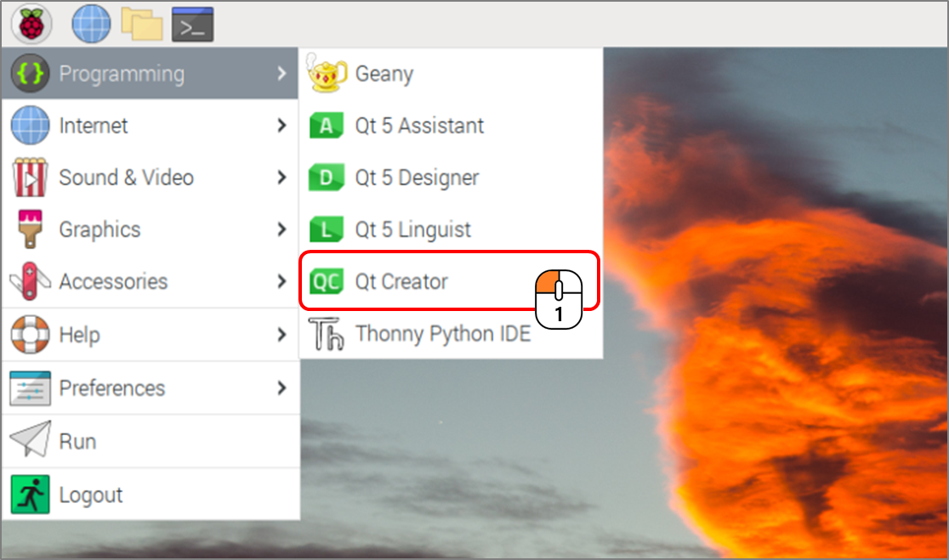Expand the Preferences submenu arrow
Viewport: 949px width, 560px height.
pyautogui.click(x=281, y=387)
